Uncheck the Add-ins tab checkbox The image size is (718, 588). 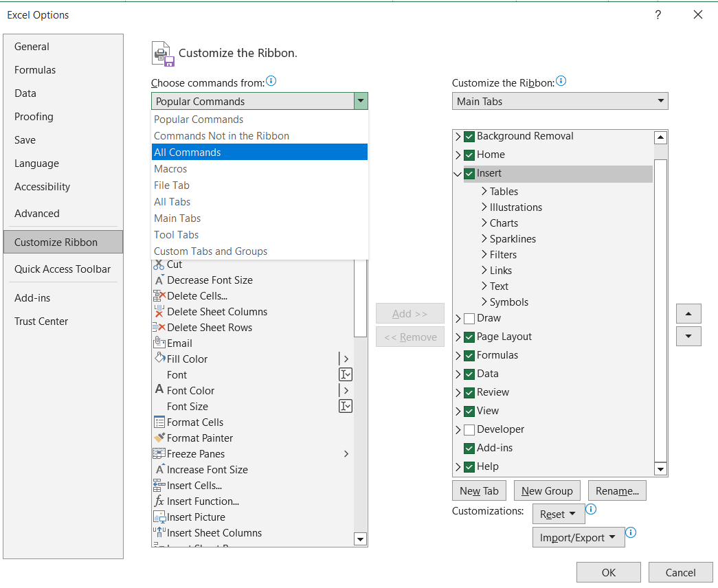469,449
